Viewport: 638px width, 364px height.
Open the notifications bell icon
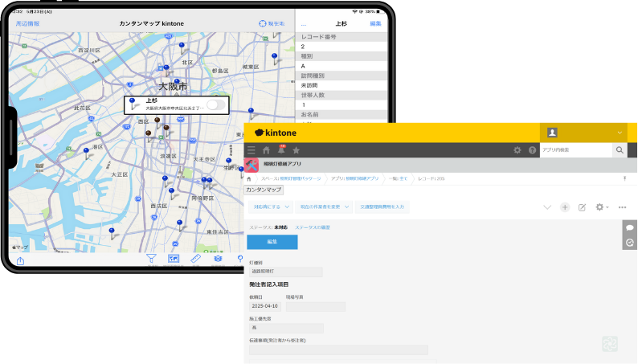281,149
